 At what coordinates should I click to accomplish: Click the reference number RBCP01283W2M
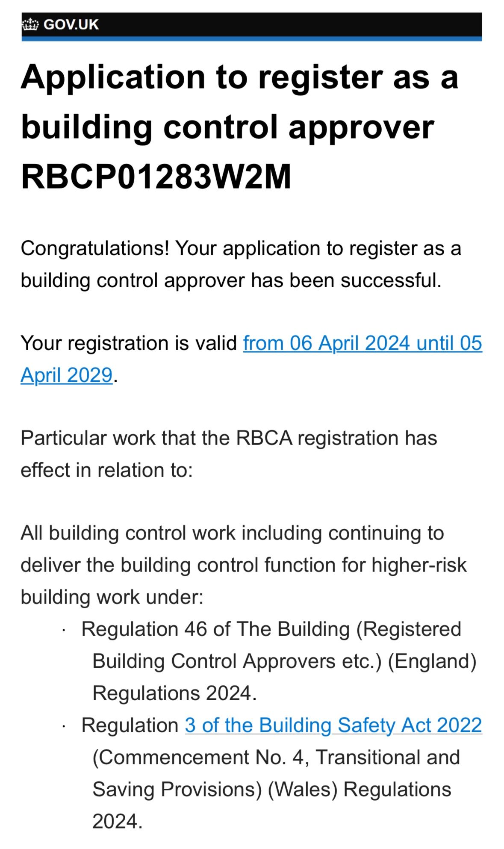click(x=156, y=177)
